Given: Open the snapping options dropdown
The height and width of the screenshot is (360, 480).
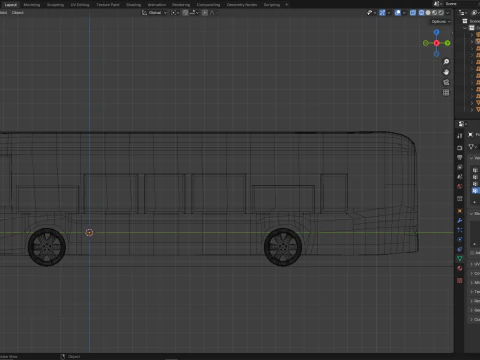Looking at the screenshot, I should (194, 13).
